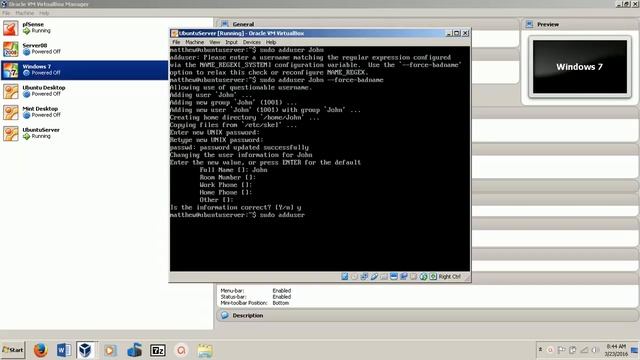Open VirtualBox Manager File menu
Screen dimensions: 640x360
tap(6, 13)
